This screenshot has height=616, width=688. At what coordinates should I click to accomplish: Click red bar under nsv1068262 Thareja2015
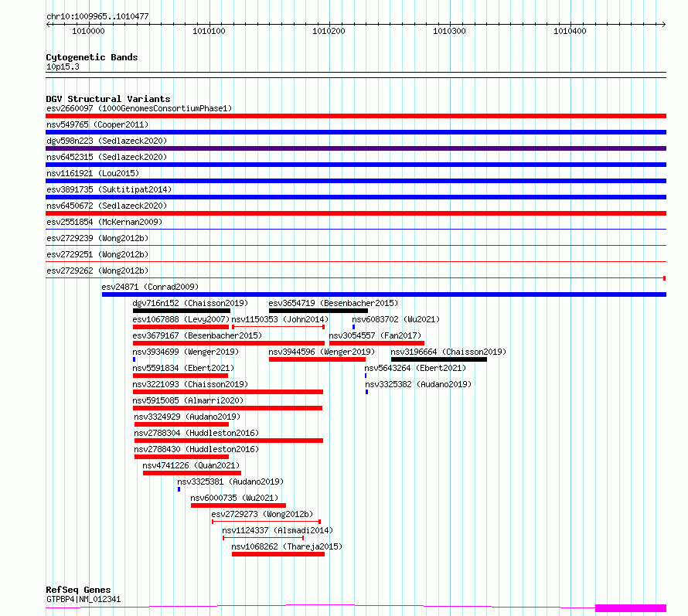tap(278, 554)
